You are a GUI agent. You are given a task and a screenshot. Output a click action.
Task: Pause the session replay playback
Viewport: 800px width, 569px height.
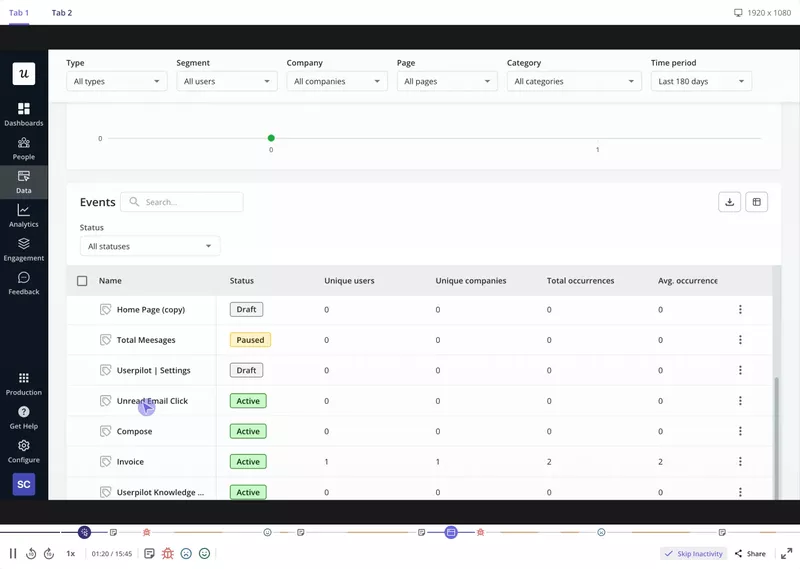13,553
